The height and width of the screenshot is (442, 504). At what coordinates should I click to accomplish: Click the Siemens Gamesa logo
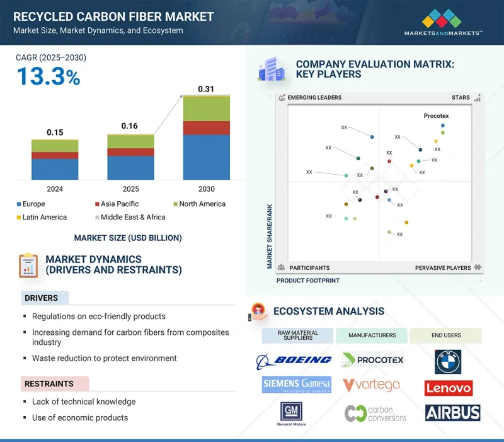coord(297,385)
